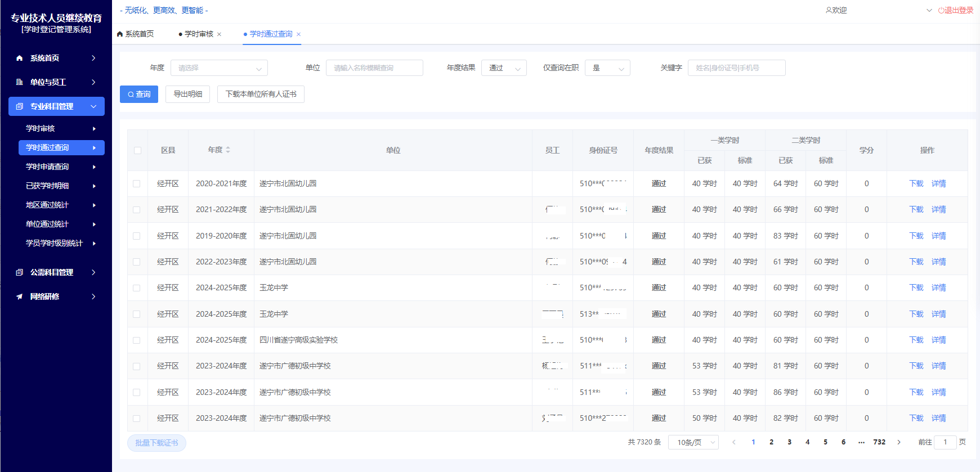Click the 关键字 keyword input field
Viewport: 980px width, 472px height.
click(x=737, y=68)
